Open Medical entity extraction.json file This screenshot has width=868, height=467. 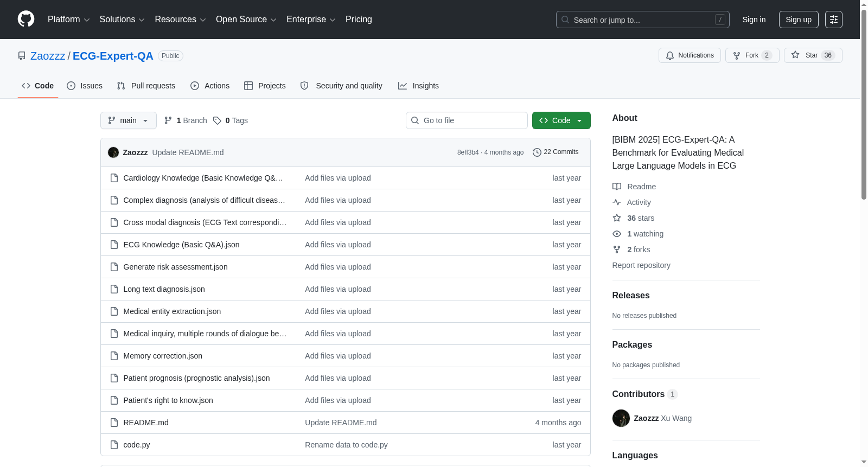pos(172,311)
